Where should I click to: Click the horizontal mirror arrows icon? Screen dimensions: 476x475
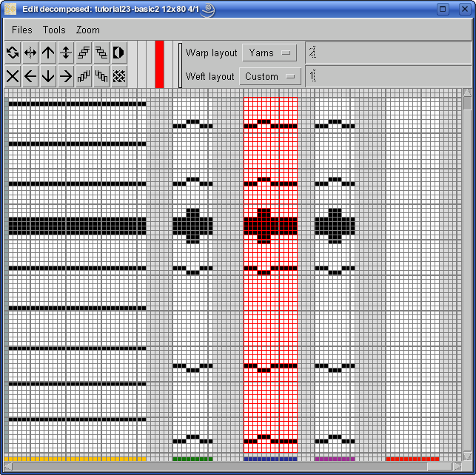30,53
